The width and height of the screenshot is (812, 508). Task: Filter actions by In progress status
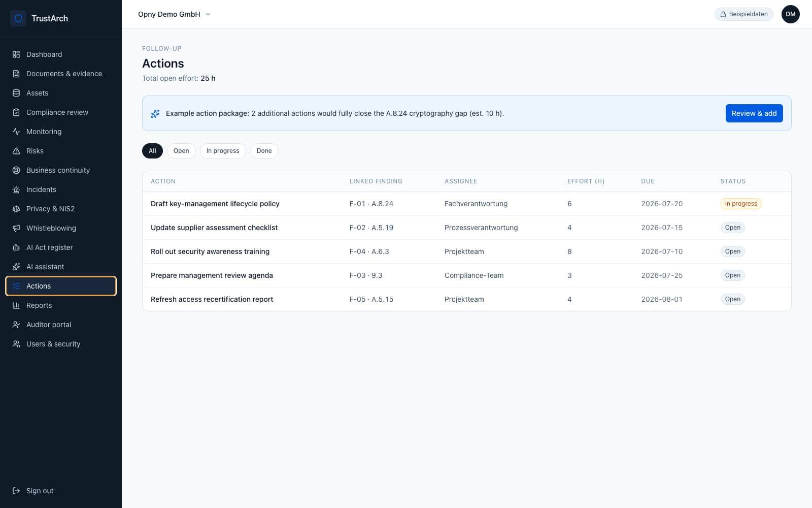[x=223, y=151]
